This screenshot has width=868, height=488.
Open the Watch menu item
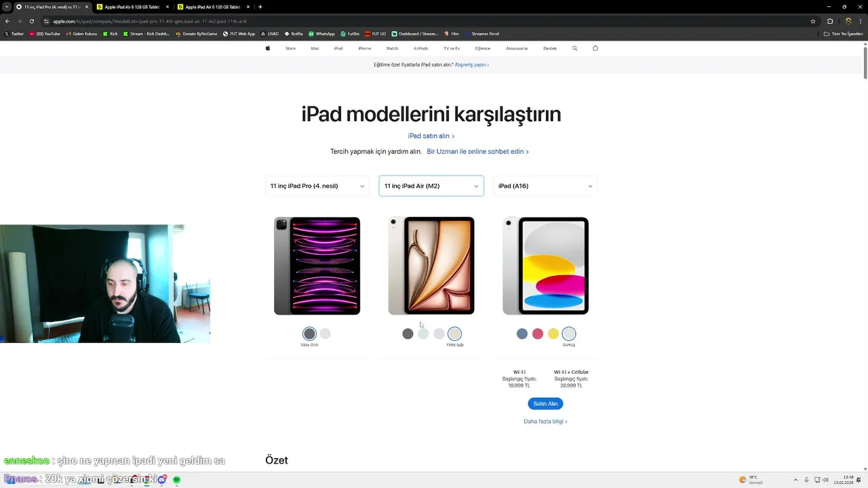tap(392, 48)
